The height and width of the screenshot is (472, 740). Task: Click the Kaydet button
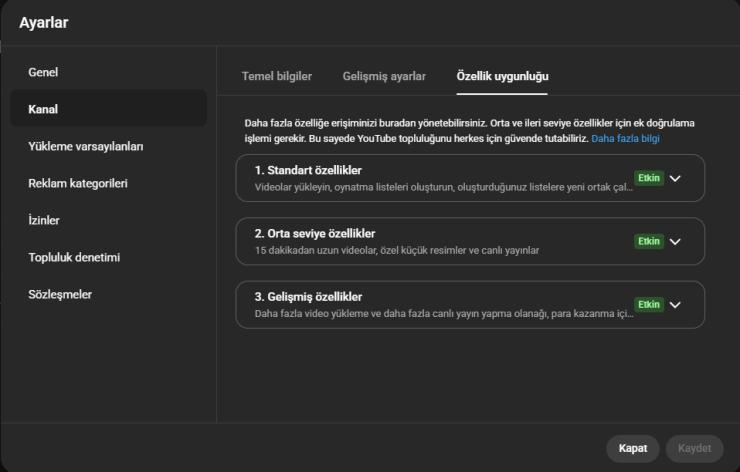[x=694, y=448]
